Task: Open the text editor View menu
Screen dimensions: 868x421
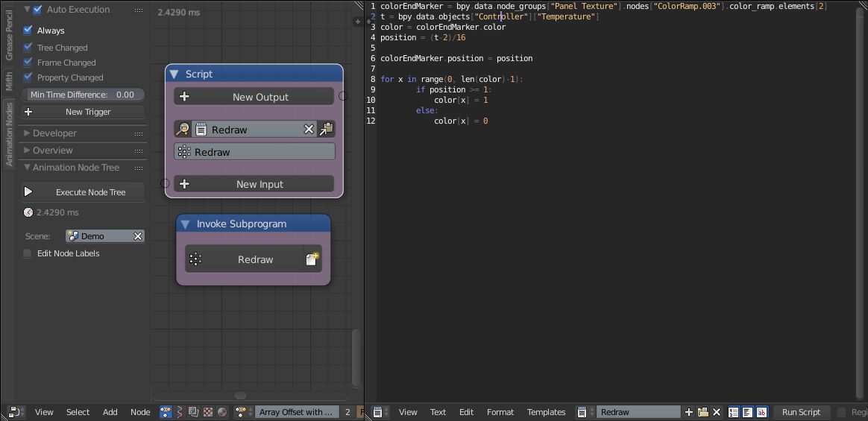Action: [408, 411]
